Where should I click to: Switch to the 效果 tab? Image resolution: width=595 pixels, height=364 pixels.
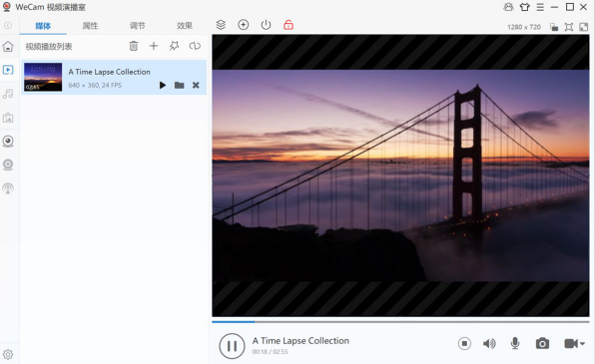[x=185, y=26]
